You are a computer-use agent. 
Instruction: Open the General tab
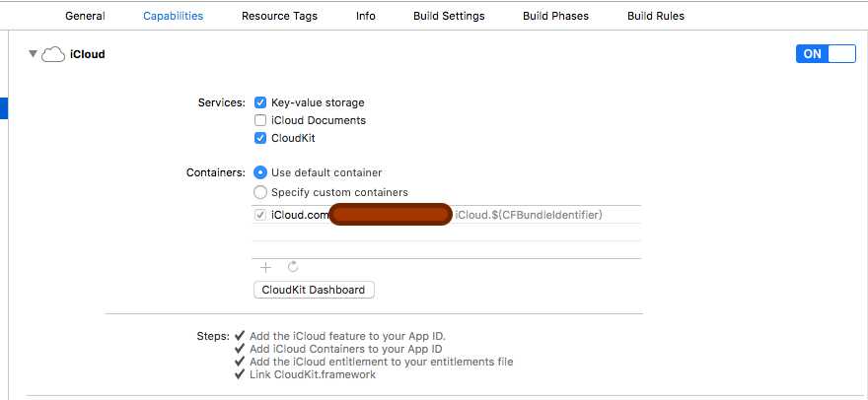click(85, 16)
